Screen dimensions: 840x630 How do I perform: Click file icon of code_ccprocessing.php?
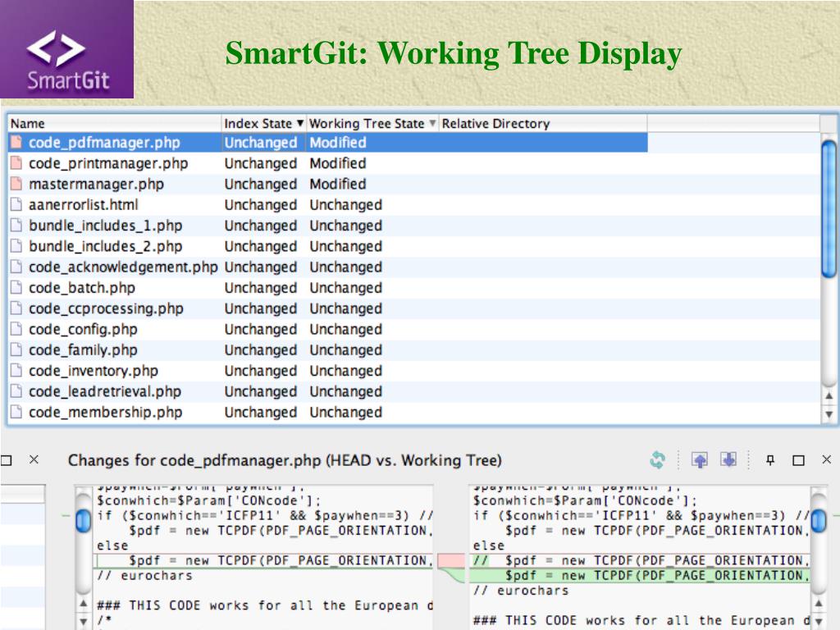(x=16, y=308)
